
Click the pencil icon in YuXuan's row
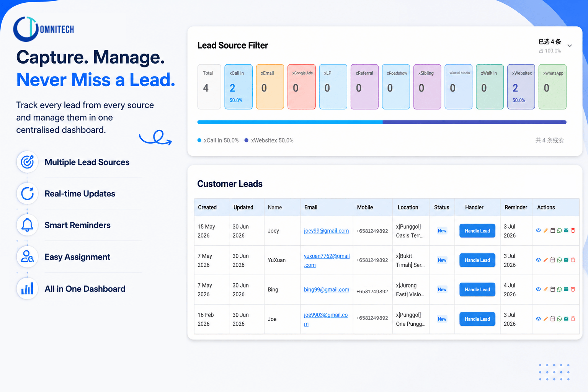tap(546, 260)
